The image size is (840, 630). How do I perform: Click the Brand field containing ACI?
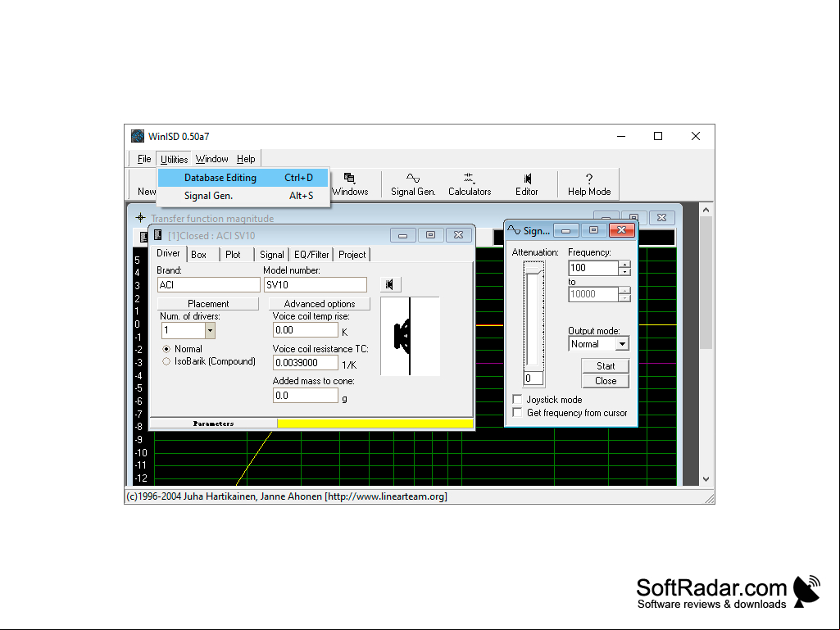pyautogui.click(x=209, y=285)
